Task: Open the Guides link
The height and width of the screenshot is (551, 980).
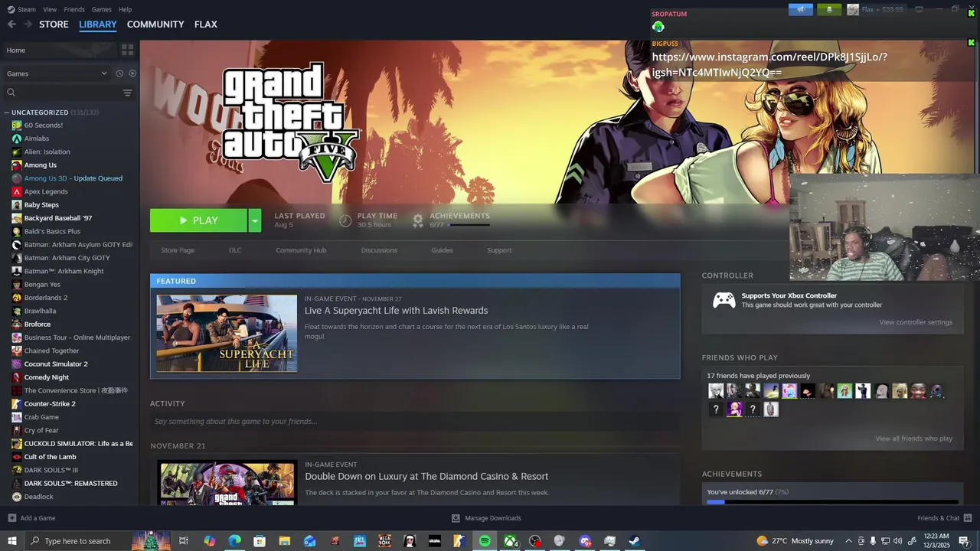Action: (x=442, y=250)
